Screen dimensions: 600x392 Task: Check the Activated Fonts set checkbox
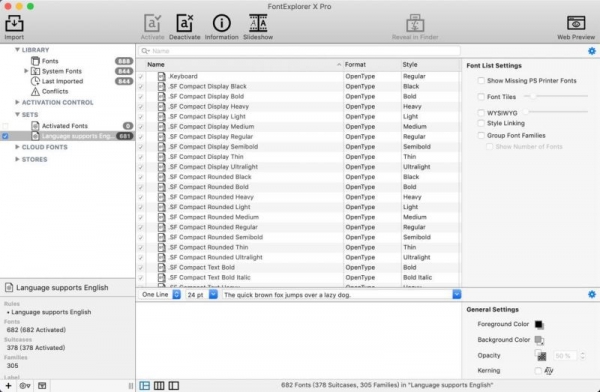pyautogui.click(x=5, y=126)
